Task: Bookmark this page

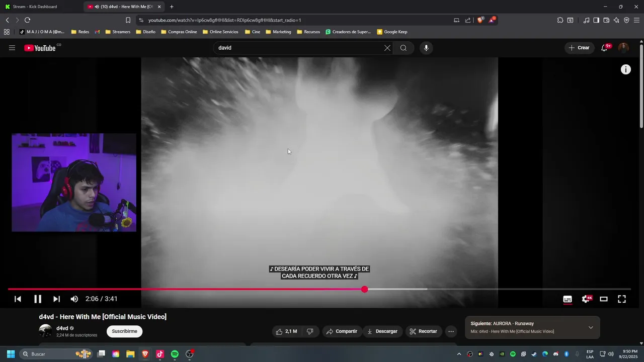Action: (x=128, y=20)
